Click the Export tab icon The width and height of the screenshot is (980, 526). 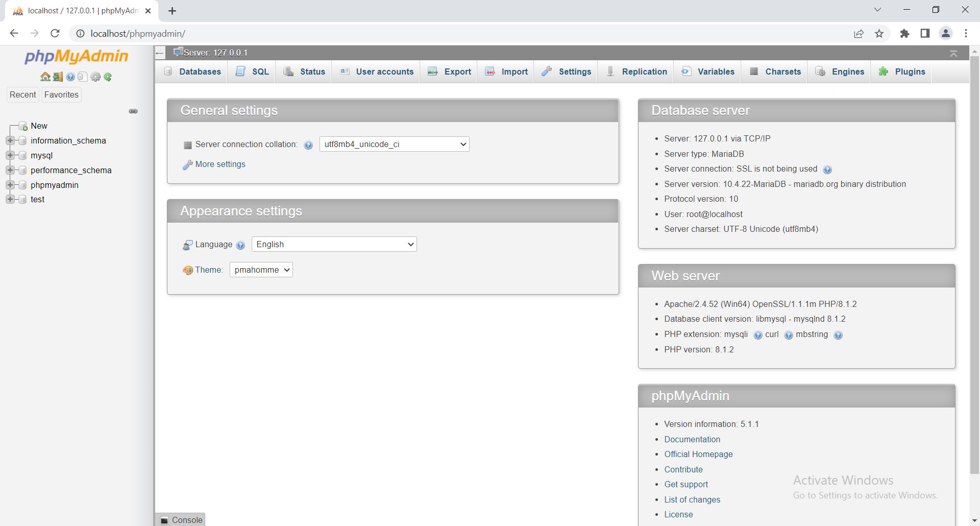point(433,71)
